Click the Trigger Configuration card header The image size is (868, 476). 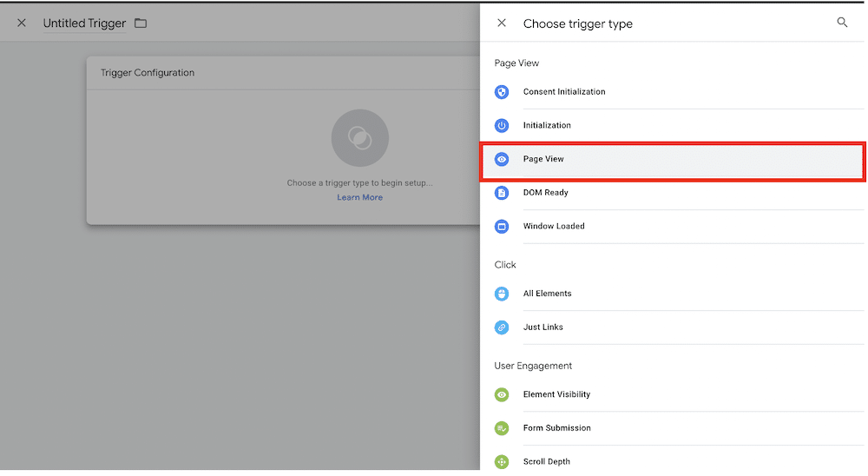point(283,73)
